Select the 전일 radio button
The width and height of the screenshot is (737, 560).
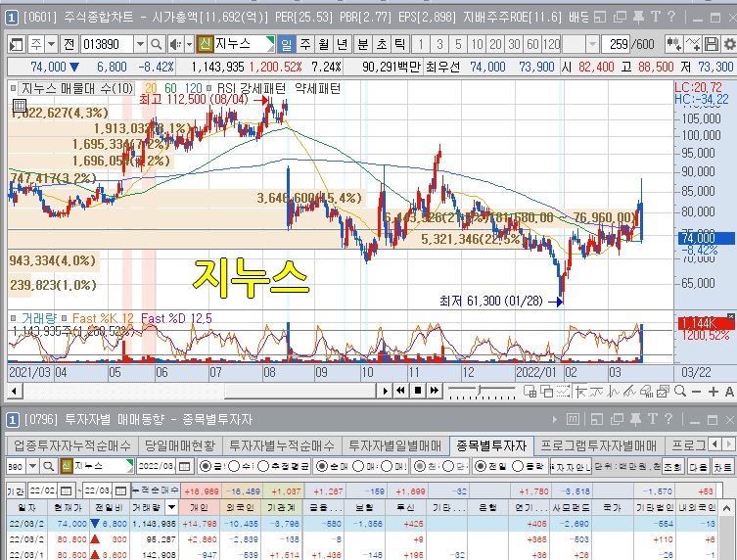tap(480, 466)
